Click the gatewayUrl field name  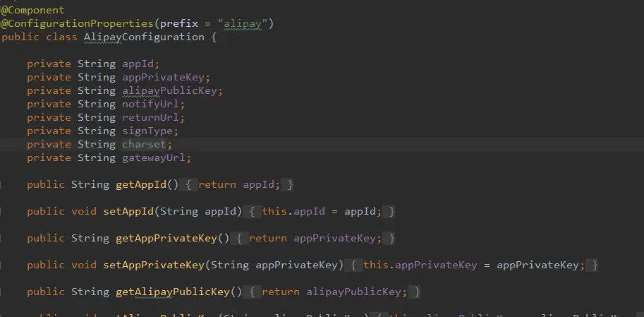154,158
